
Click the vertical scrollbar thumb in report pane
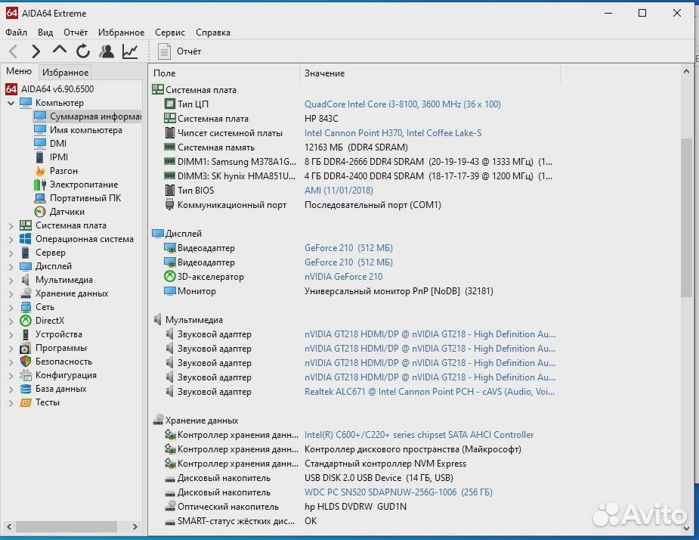tap(687, 218)
